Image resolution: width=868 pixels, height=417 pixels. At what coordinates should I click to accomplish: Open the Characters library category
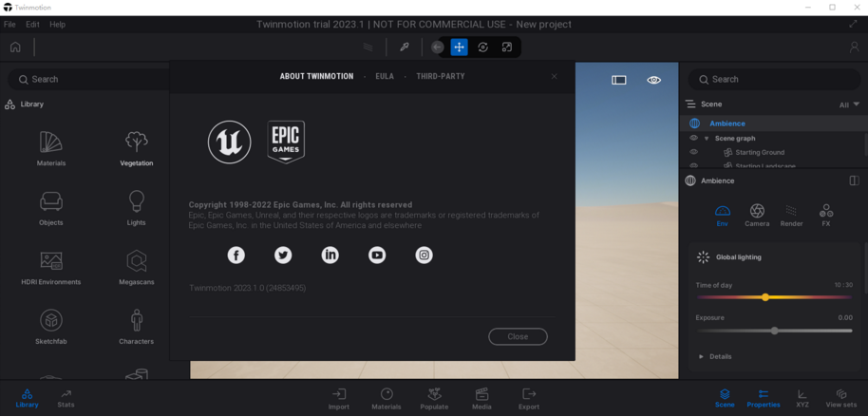(136, 327)
